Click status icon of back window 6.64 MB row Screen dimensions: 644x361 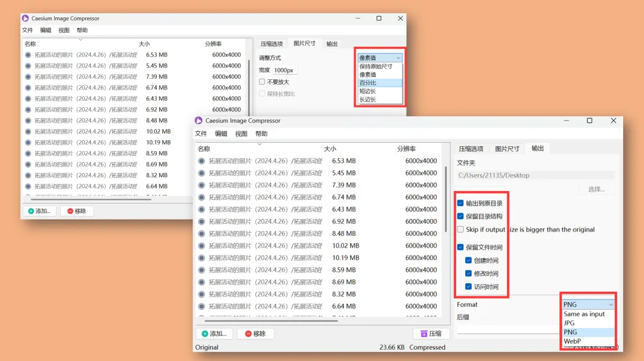[28, 187]
